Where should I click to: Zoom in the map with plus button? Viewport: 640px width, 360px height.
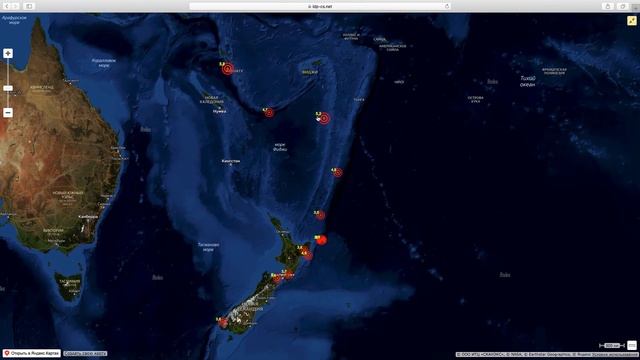(x=8, y=53)
